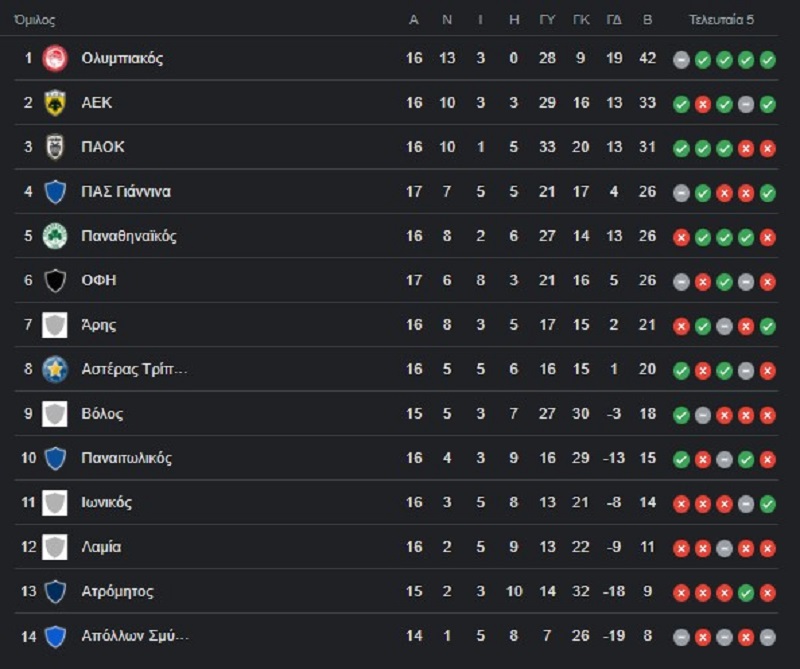Click ΠΑΟΚ's most recent loss icon

pos(767,148)
